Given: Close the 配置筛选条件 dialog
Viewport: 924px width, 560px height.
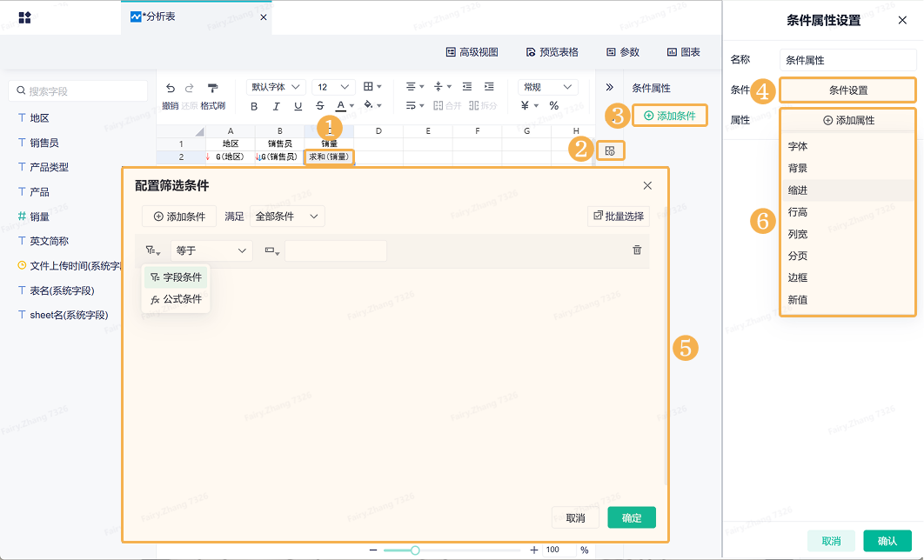Looking at the screenshot, I should pyautogui.click(x=647, y=185).
